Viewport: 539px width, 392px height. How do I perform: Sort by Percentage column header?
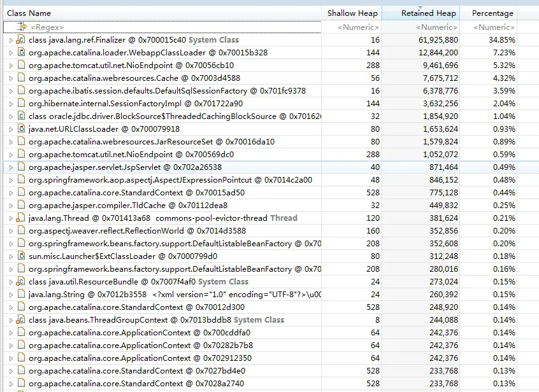tap(489, 13)
